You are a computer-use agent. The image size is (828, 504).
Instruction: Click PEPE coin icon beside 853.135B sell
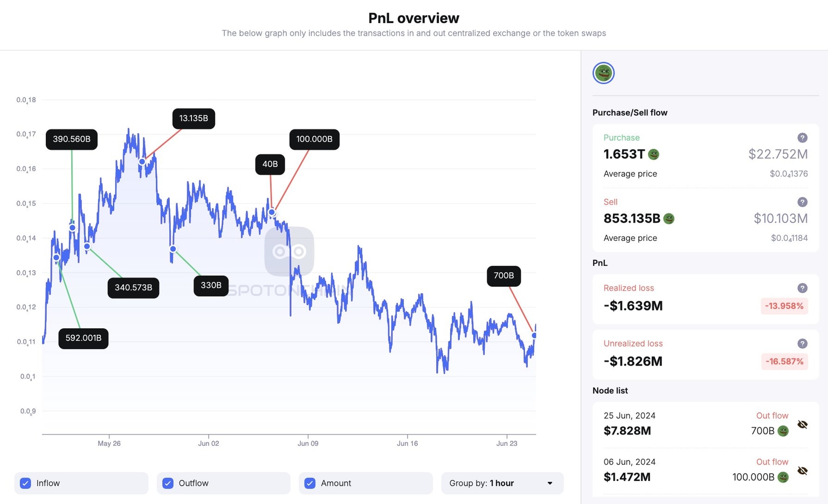pos(669,219)
